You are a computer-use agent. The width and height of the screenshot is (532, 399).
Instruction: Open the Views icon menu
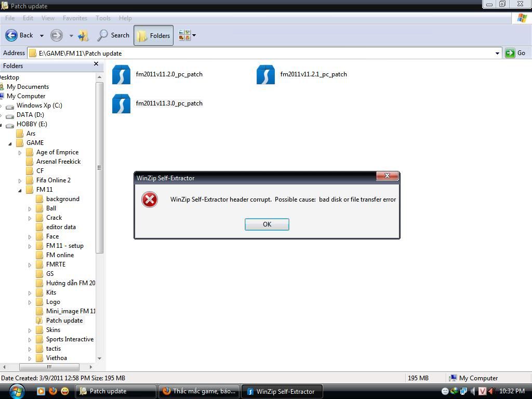click(187, 35)
